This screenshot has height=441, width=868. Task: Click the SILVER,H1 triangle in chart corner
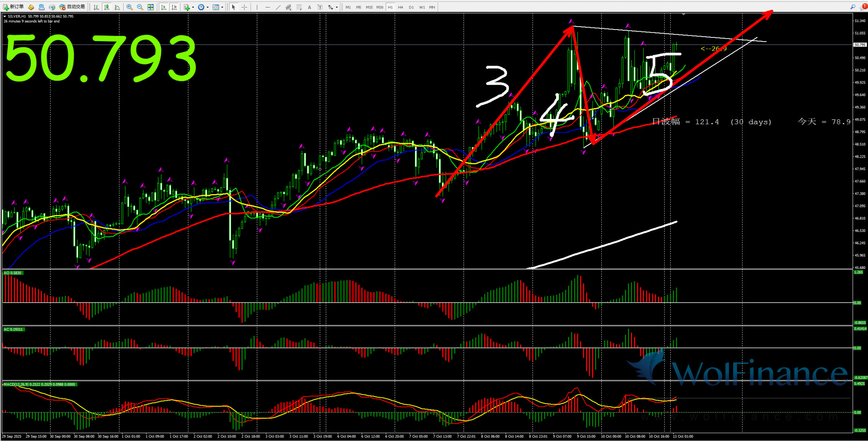[5, 16]
